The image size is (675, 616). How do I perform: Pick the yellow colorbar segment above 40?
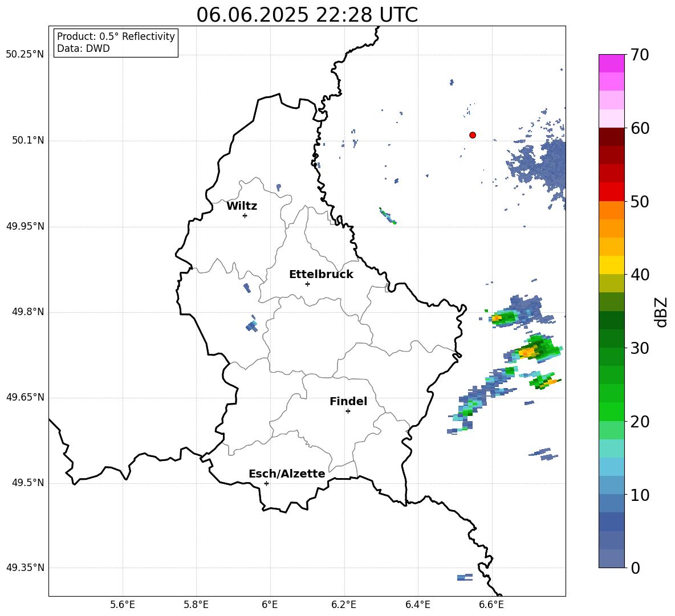[x=612, y=265]
